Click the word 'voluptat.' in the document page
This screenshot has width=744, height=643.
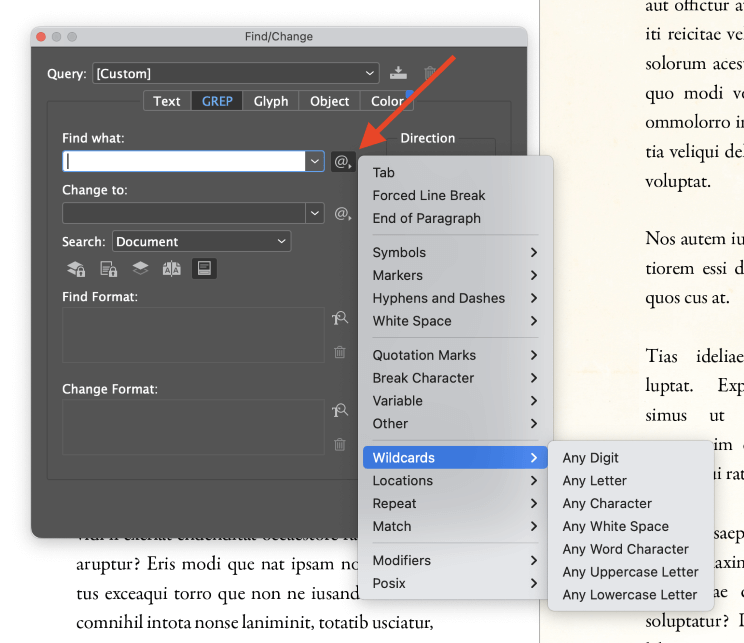pyautogui.click(x=678, y=182)
